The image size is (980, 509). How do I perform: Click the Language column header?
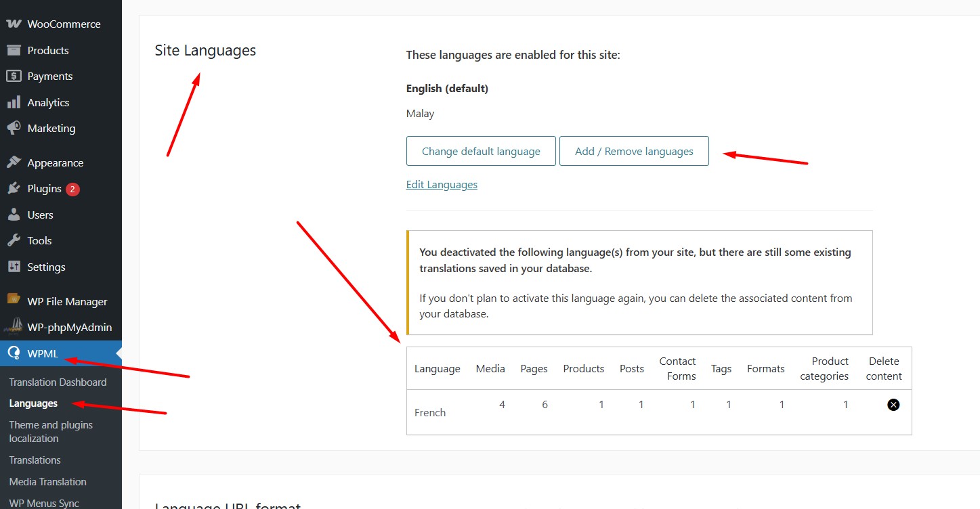point(438,369)
